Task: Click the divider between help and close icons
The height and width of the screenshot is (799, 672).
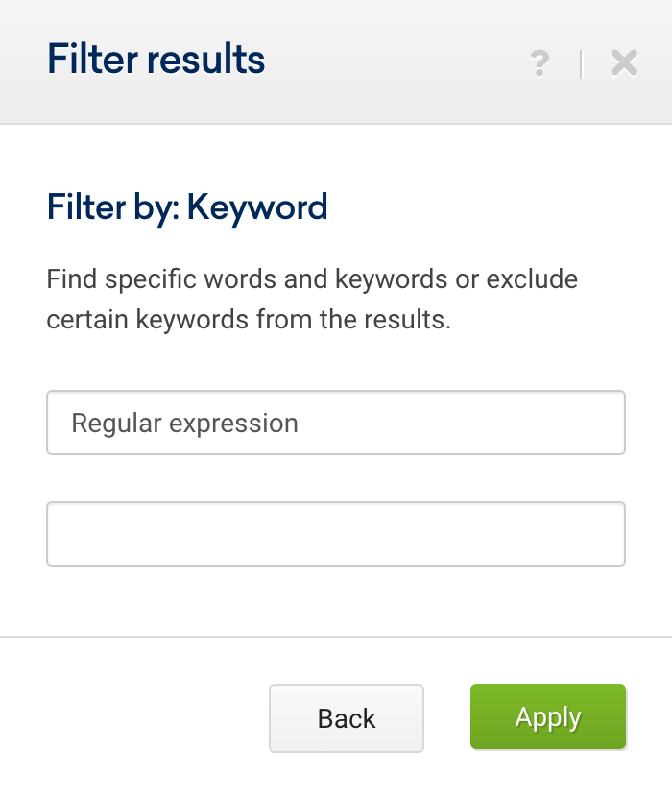Action: 581,64
